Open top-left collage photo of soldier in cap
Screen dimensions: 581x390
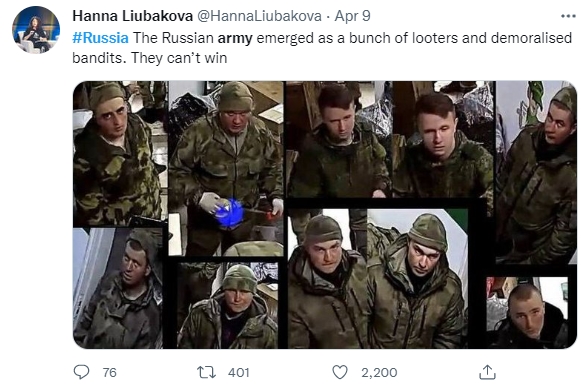point(119,154)
